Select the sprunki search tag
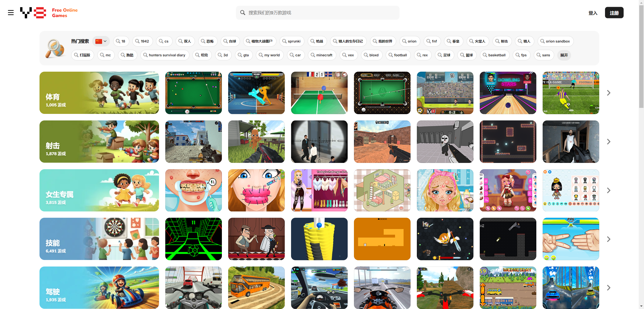 pyautogui.click(x=292, y=41)
